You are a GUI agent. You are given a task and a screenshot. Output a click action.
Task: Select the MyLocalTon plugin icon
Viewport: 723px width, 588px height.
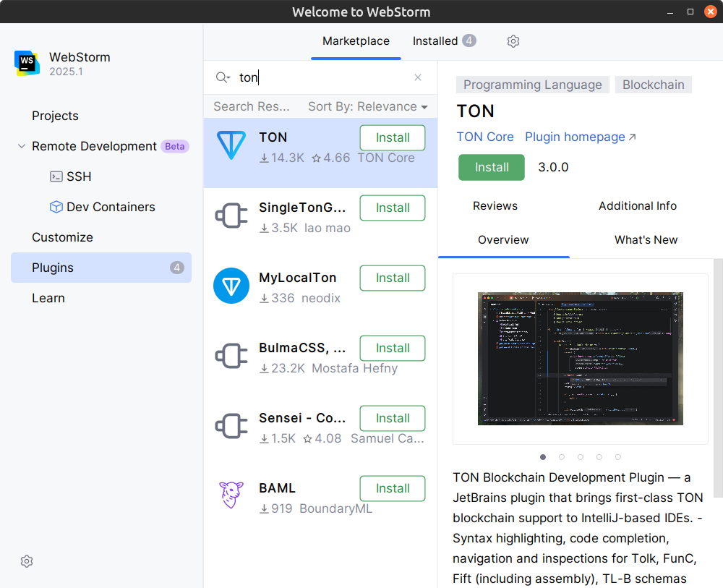[231, 286]
